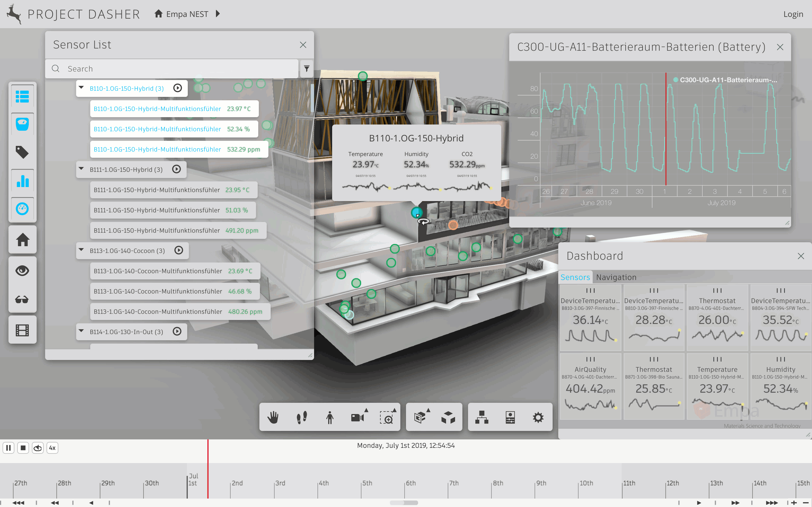
Task: Switch to the Navigation tab
Action: click(x=616, y=277)
